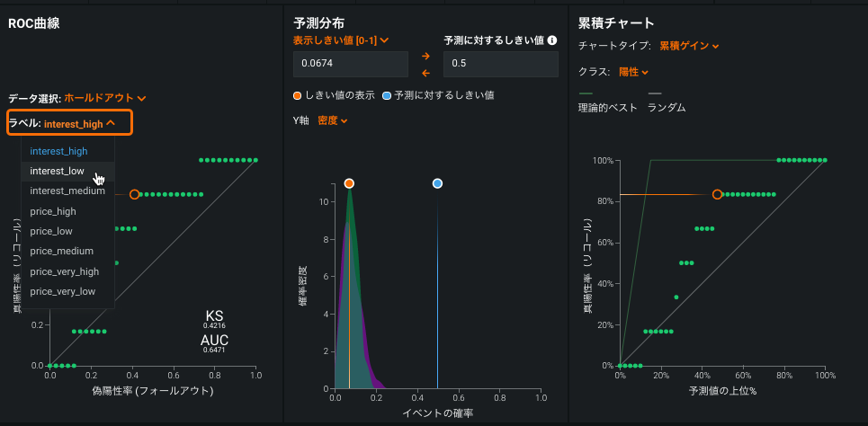Open the Y軸 密度 dropdown

coord(333,120)
